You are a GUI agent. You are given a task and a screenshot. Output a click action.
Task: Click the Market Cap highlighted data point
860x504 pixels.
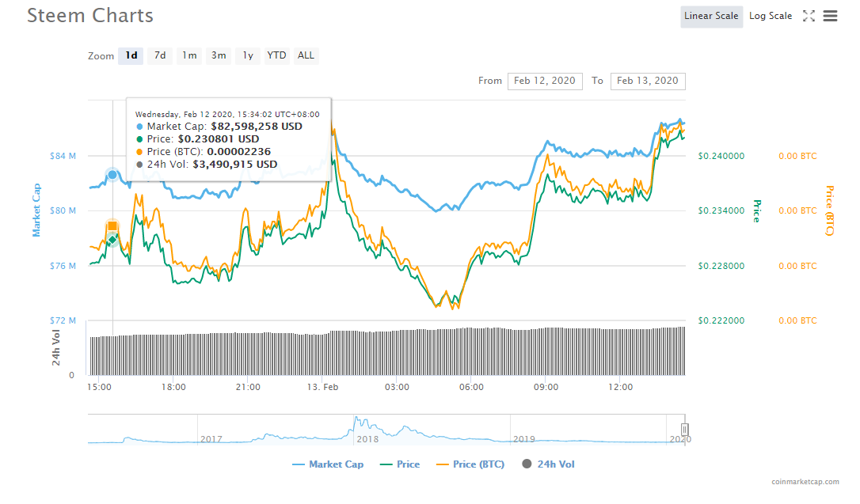[x=112, y=175]
